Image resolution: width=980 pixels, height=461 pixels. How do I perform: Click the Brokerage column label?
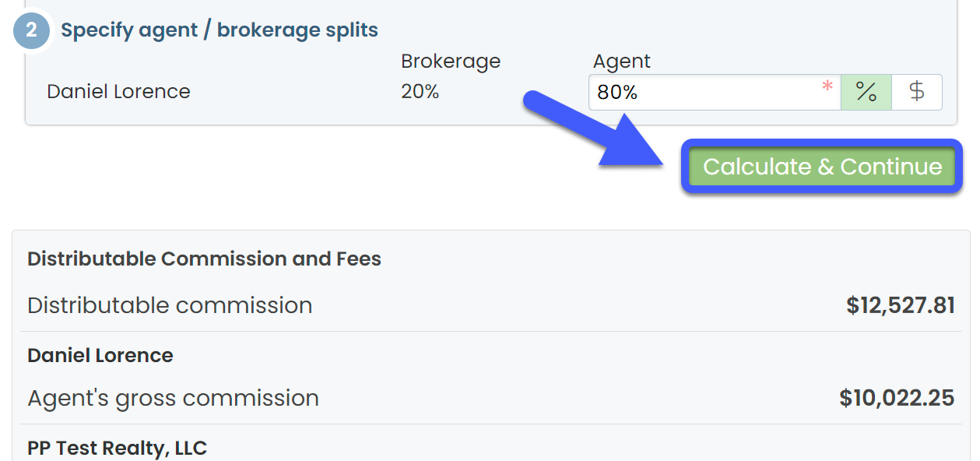[x=451, y=61]
